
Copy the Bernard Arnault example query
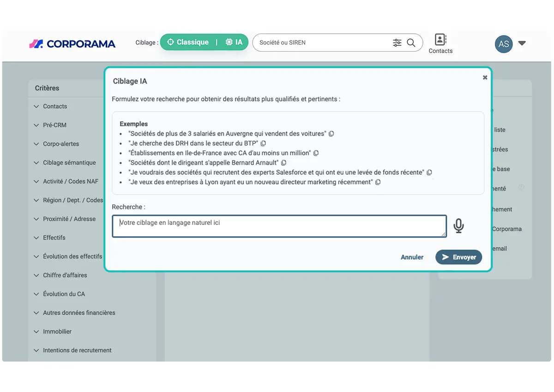click(x=284, y=163)
